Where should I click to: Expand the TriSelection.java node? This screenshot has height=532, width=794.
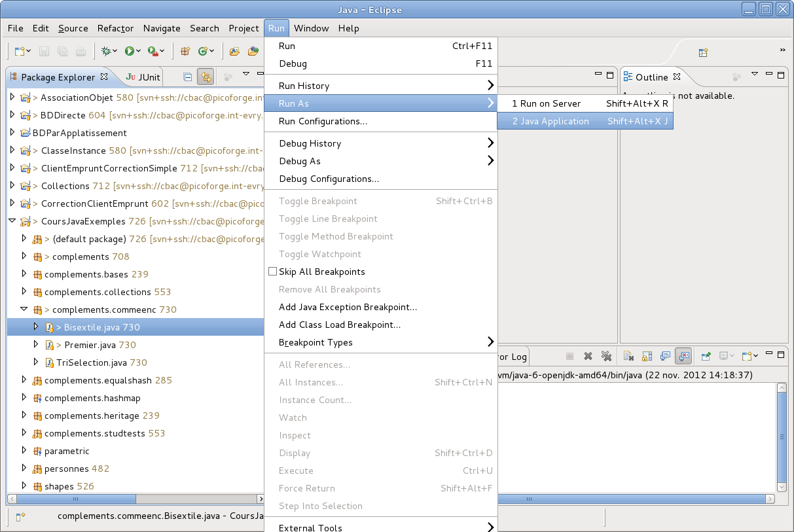point(36,363)
